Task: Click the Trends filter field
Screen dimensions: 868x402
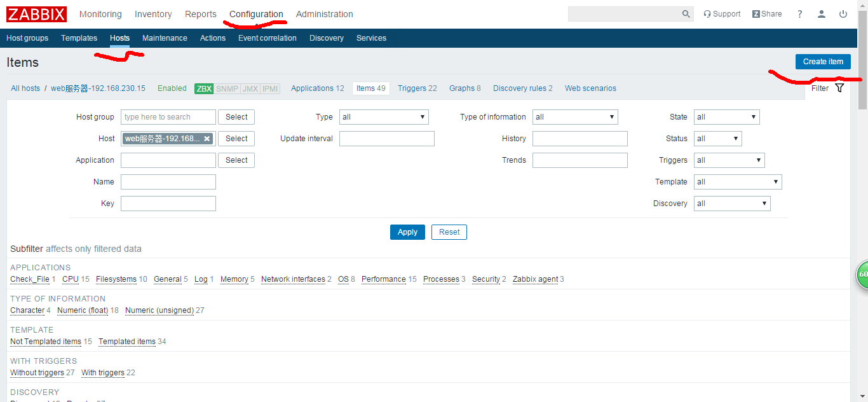Action: tap(580, 160)
